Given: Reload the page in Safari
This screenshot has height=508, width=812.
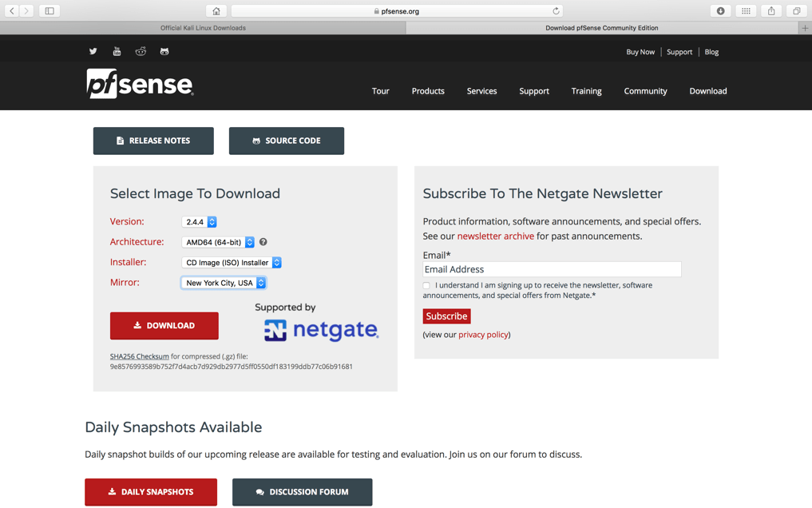Looking at the screenshot, I should pos(556,11).
